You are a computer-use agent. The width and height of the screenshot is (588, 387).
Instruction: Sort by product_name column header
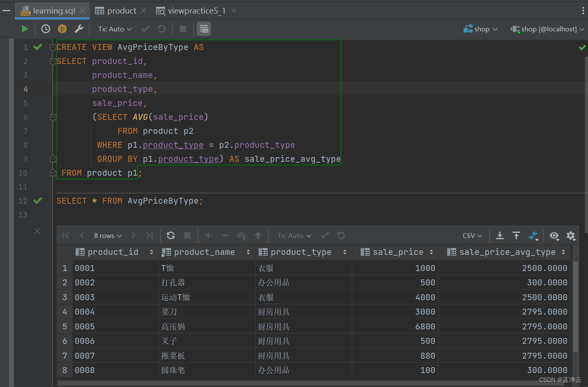click(x=206, y=252)
